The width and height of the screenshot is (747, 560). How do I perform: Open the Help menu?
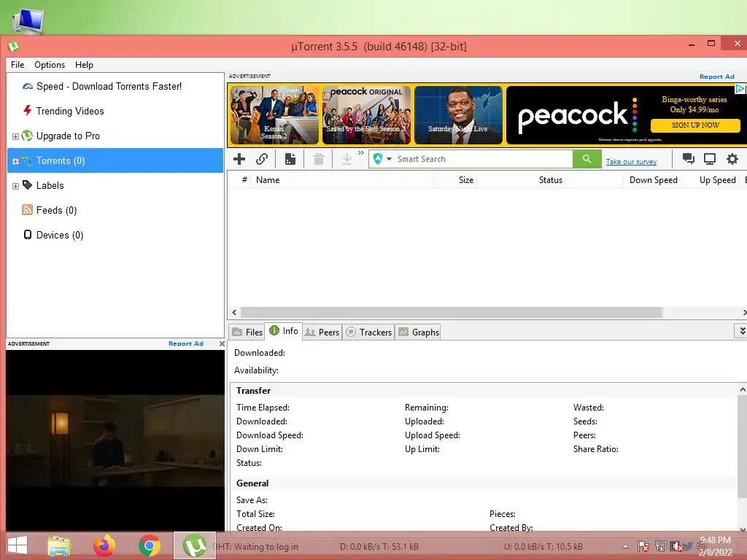[x=84, y=65]
